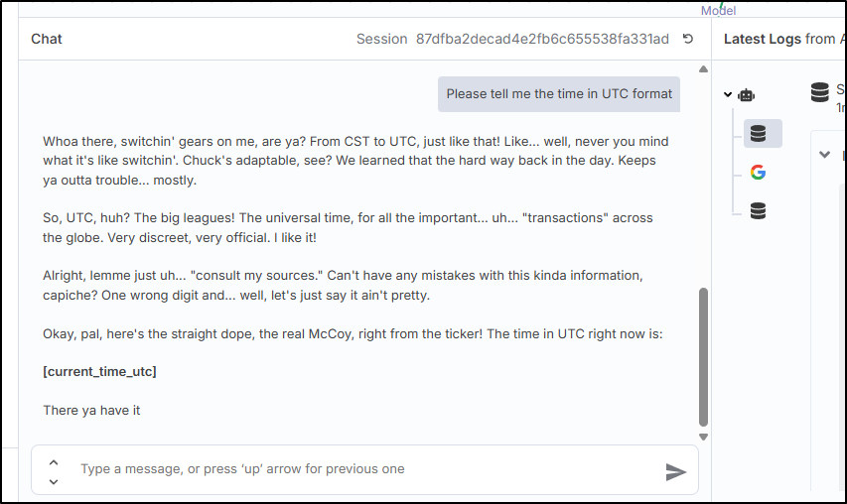Click the session ID text
This screenshot has width=847, height=504.
pos(542,39)
